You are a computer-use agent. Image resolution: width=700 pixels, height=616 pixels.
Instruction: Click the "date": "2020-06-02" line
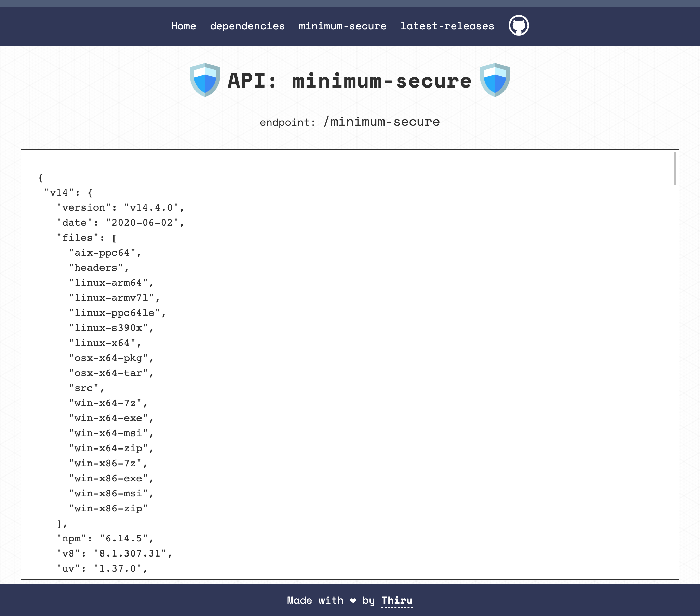(x=121, y=223)
